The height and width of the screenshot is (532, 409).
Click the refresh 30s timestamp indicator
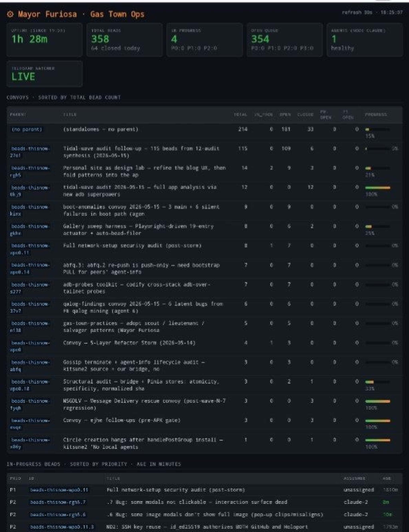372,12
